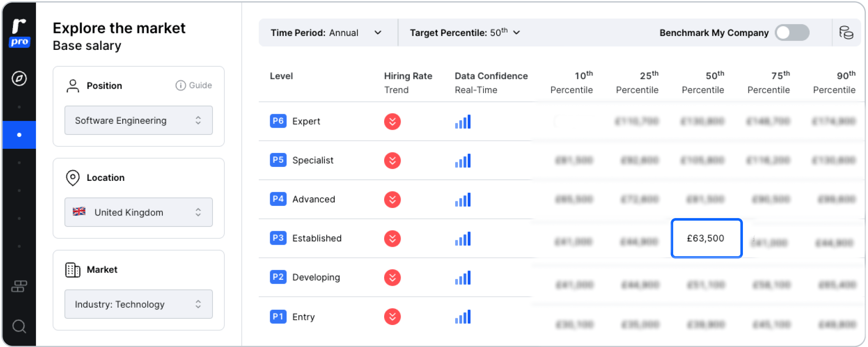Toggle Benchmark My Company switch

[792, 33]
